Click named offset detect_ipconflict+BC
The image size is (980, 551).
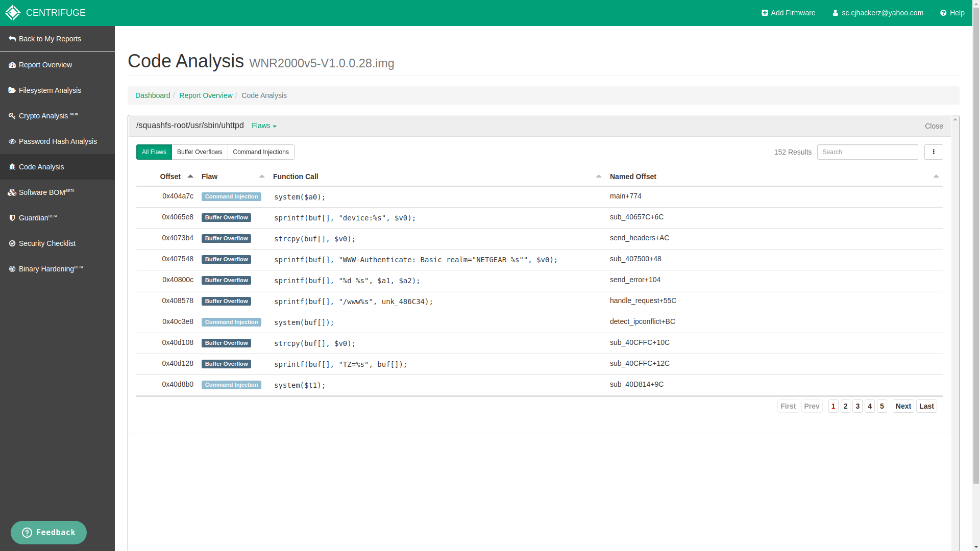click(x=643, y=321)
